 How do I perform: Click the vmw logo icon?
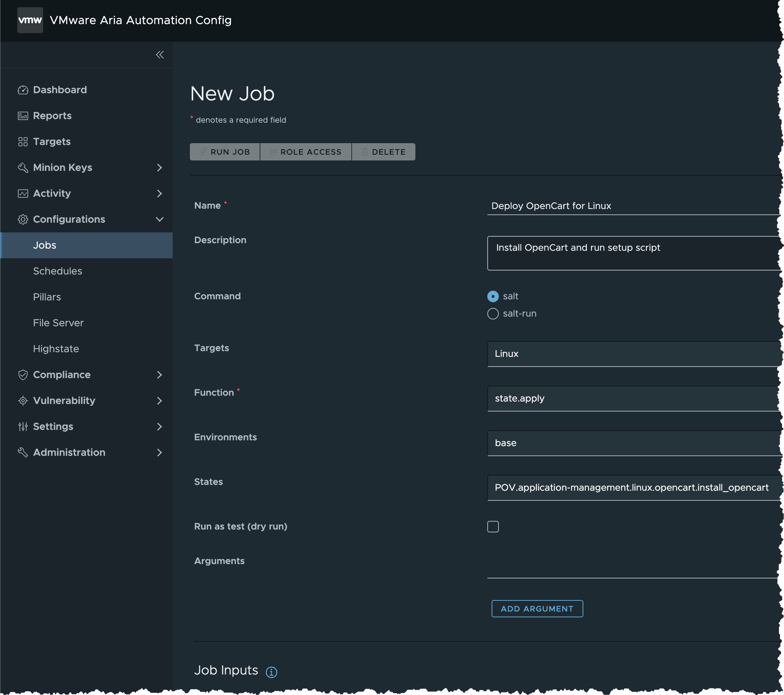pos(30,20)
